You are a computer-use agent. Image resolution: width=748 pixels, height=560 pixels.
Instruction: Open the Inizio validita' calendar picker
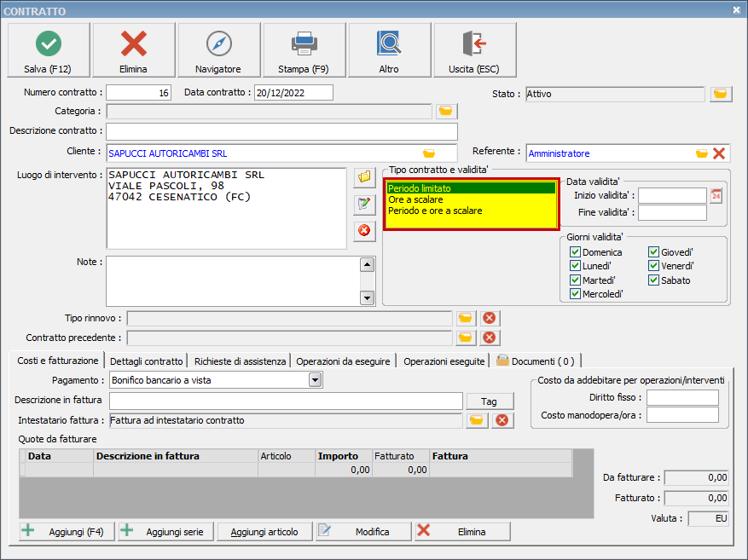[716, 195]
